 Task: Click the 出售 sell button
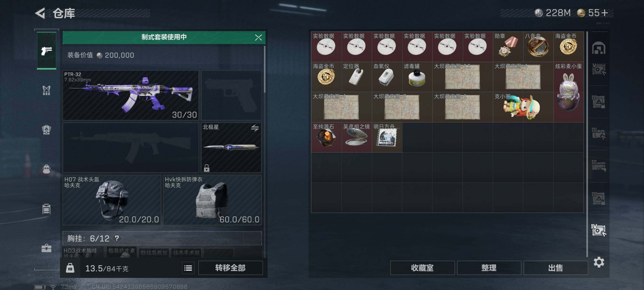click(x=555, y=268)
